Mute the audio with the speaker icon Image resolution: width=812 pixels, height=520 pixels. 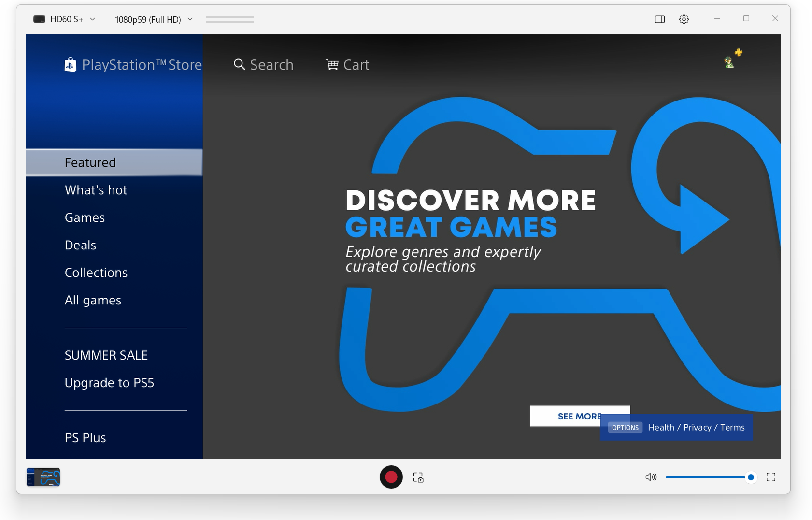tap(651, 477)
